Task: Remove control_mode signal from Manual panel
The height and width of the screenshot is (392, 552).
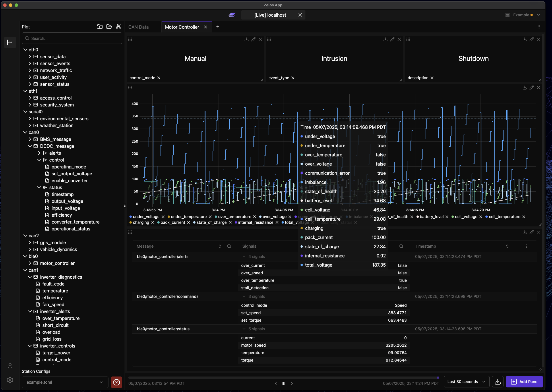Action: point(159,78)
